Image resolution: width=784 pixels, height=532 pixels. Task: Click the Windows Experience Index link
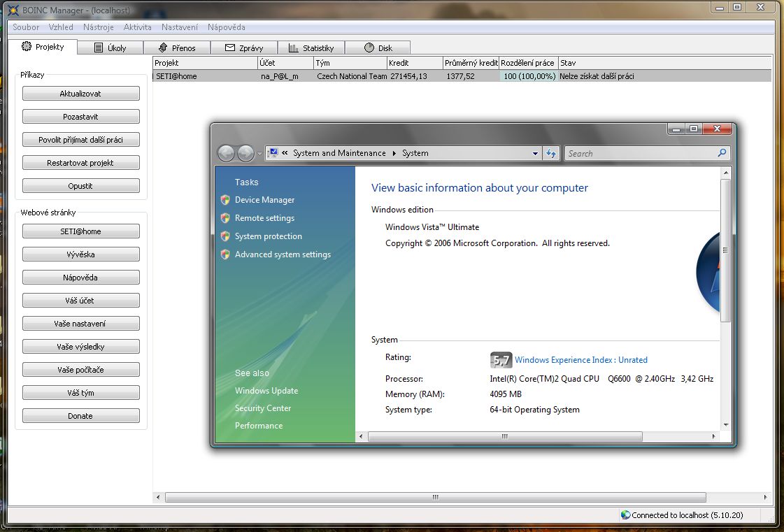581,360
